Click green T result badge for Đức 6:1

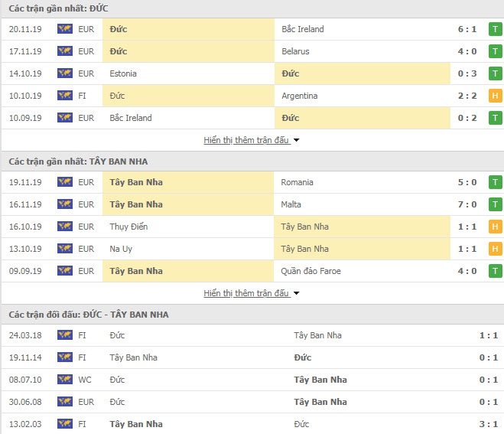pos(495,29)
